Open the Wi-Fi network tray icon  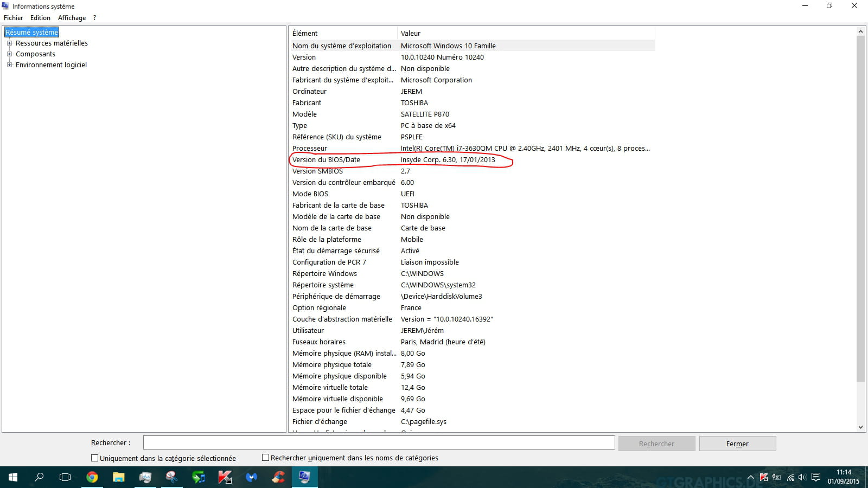pyautogui.click(x=790, y=478)
